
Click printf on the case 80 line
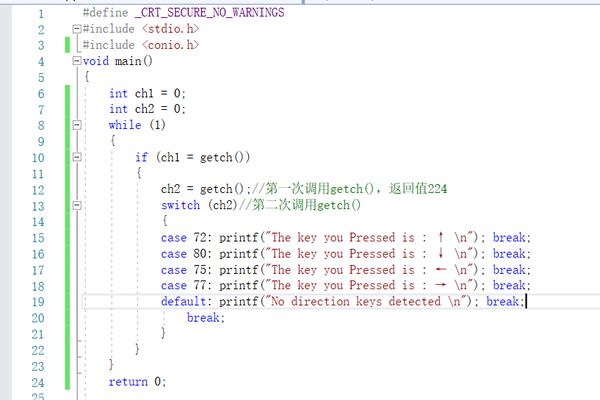[238, 254]
